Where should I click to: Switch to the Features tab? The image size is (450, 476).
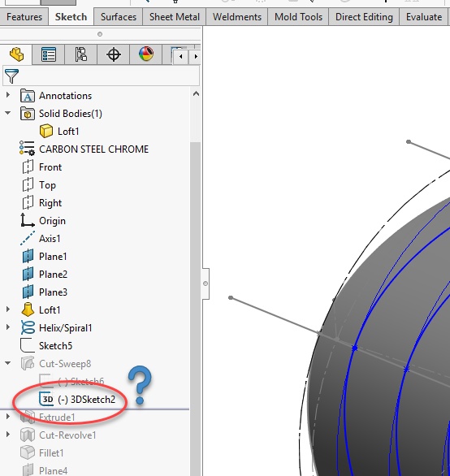click(x=24, y=17)
